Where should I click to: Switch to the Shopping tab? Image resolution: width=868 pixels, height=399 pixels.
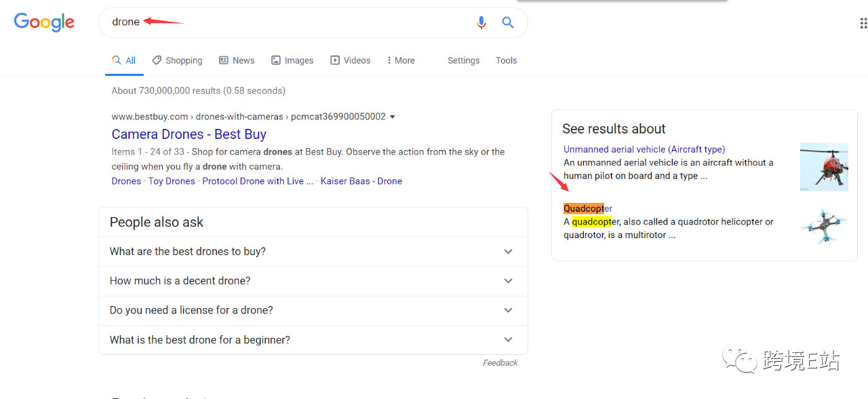pyautogui.click(x=177, y=60)
